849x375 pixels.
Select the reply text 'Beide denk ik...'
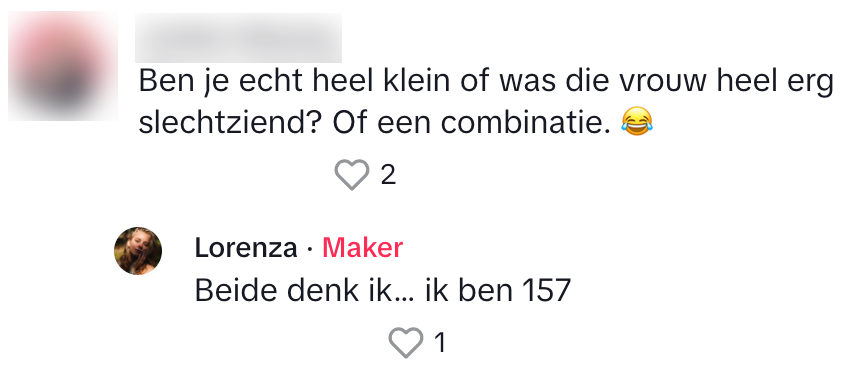pos(304,291)
